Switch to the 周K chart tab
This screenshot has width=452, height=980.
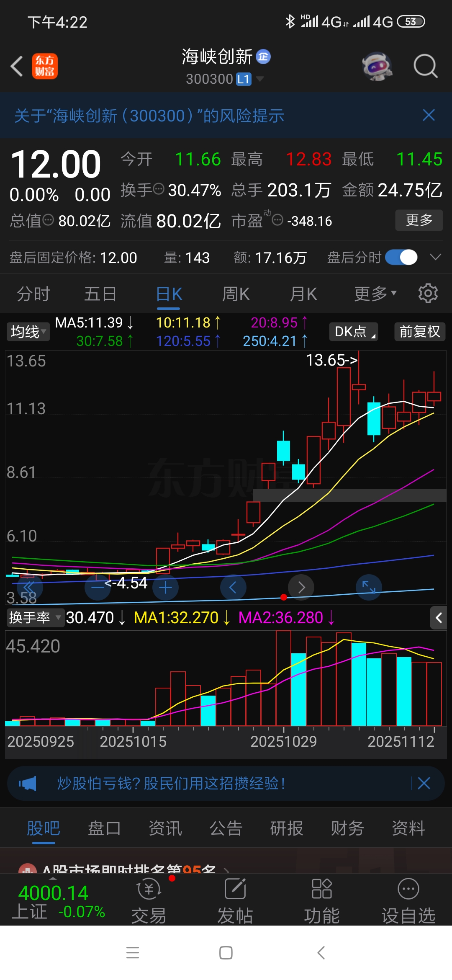tap(236, 294)
